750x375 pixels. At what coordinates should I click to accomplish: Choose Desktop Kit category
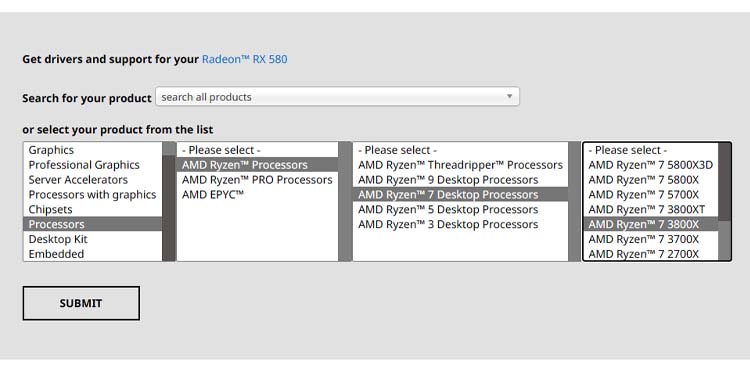point(93,239)
